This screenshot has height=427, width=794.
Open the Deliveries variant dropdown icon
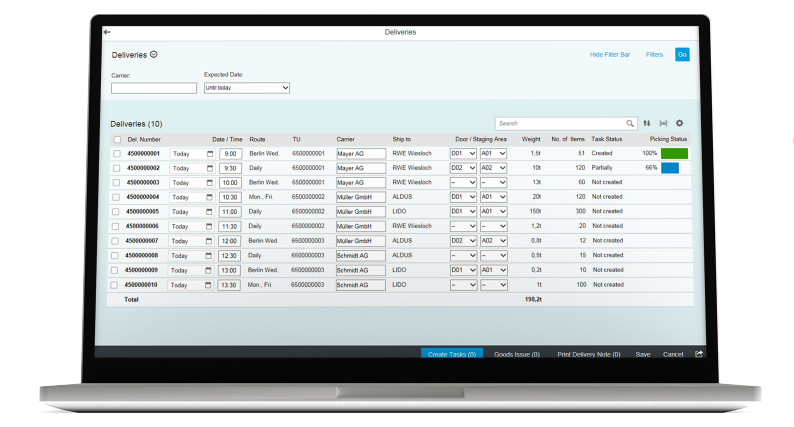tap(154, 54)
